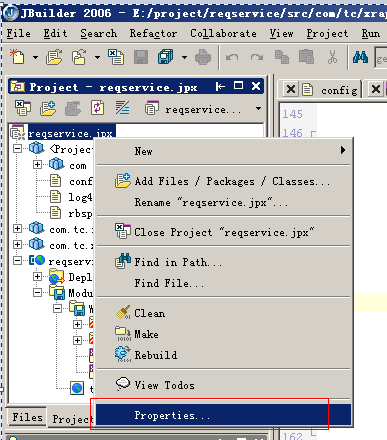The height and width of the screenshot is (440, 387).
Task: Open the reqservice project selector dropdown
Action: click(258, 109)
